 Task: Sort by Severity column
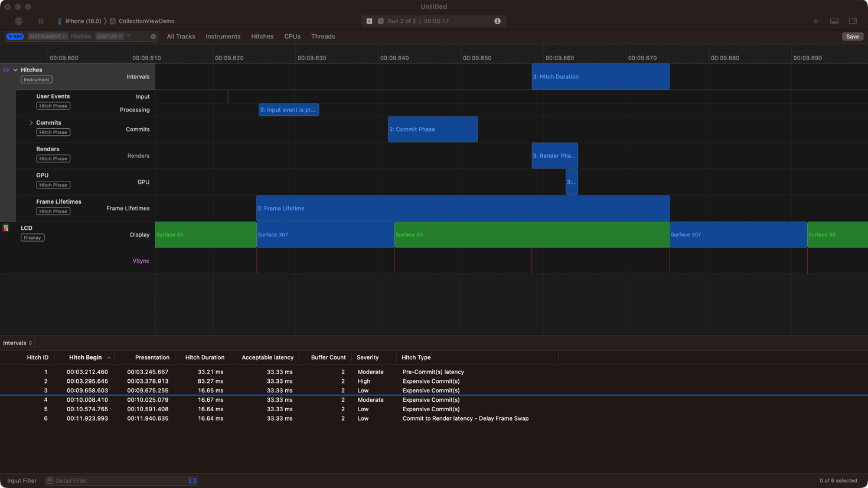point(367,357)
